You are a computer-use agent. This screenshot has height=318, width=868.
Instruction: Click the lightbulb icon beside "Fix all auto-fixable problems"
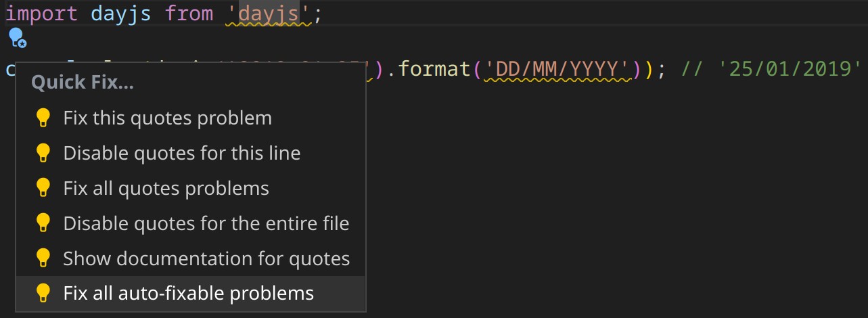tap(43, 294)
